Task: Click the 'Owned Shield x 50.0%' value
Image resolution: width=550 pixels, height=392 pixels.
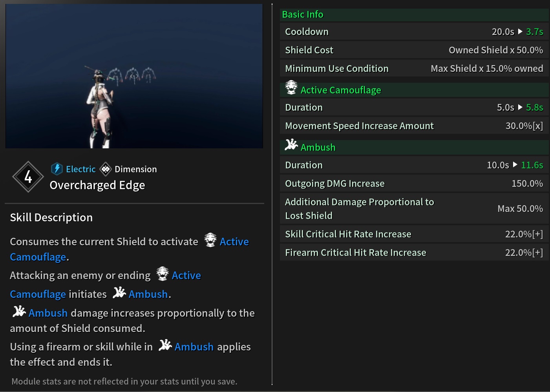Action: pos(496,50)
